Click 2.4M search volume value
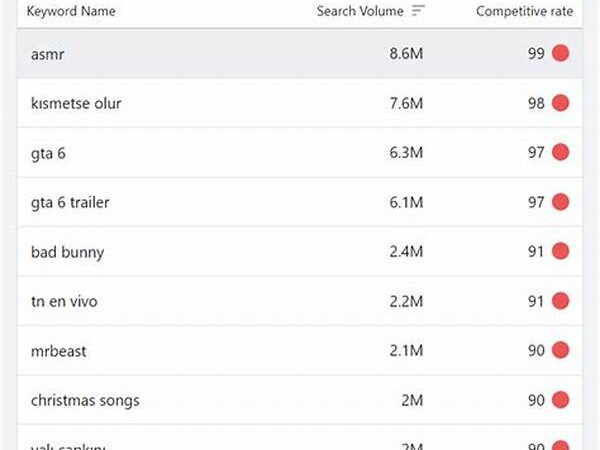The width and height of the screenshot is (600, 450). click(406, 252)
